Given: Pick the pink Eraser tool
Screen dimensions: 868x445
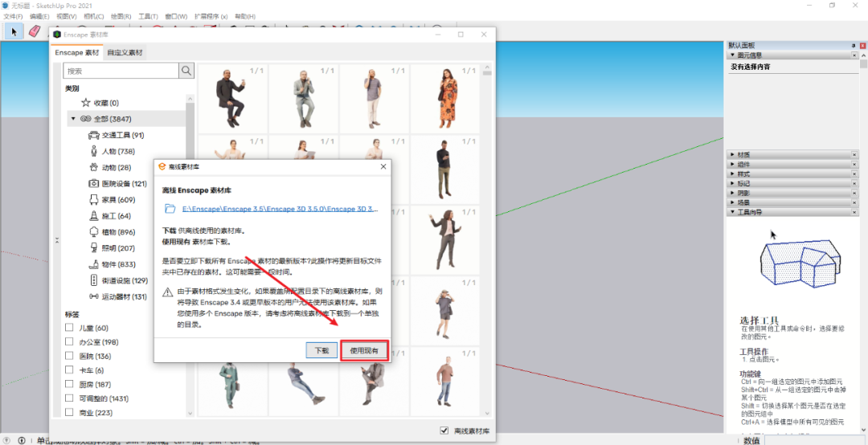Looking at the screenshot, I should tap(35, 31).
